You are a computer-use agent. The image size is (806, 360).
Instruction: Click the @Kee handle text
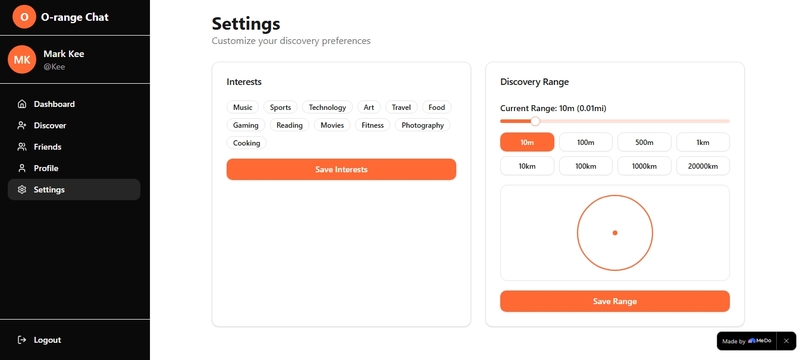[54, 67]
